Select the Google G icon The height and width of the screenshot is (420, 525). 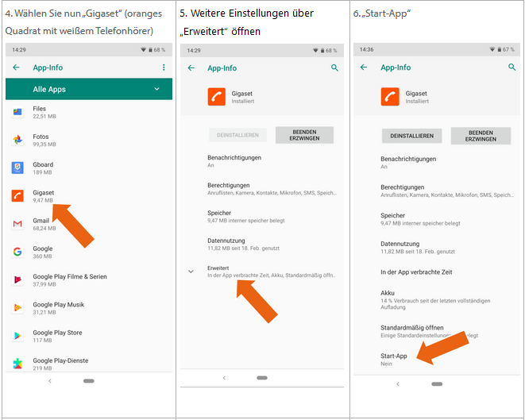(17, 252)
